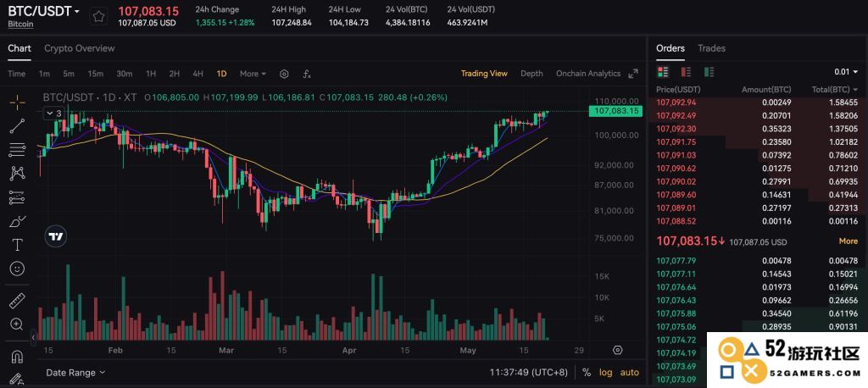
Task: Select the long position prediction tool
Action: 17,197
